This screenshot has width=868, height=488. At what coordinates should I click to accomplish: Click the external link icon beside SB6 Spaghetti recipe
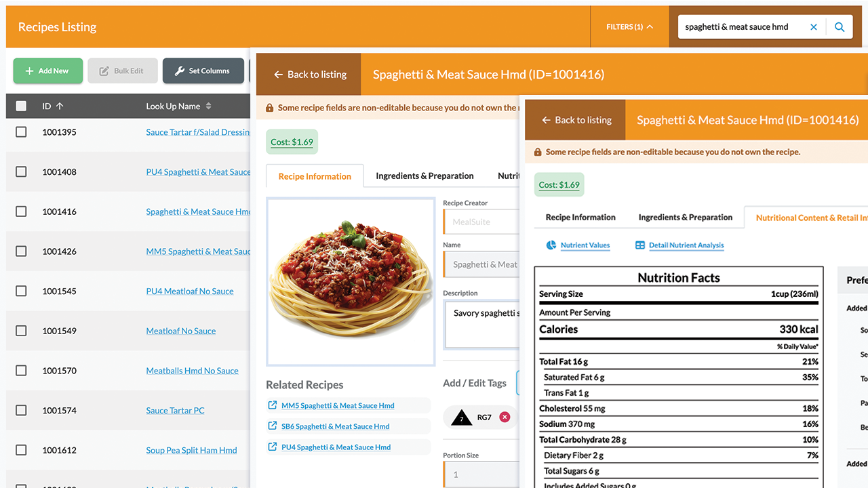click(273, 426)
